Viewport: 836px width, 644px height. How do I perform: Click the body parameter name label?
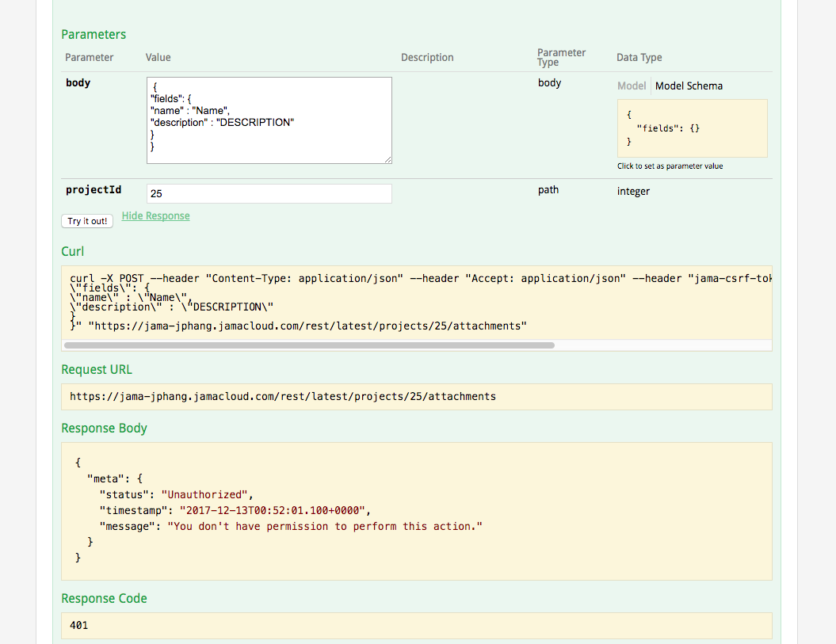click(78, 83)
